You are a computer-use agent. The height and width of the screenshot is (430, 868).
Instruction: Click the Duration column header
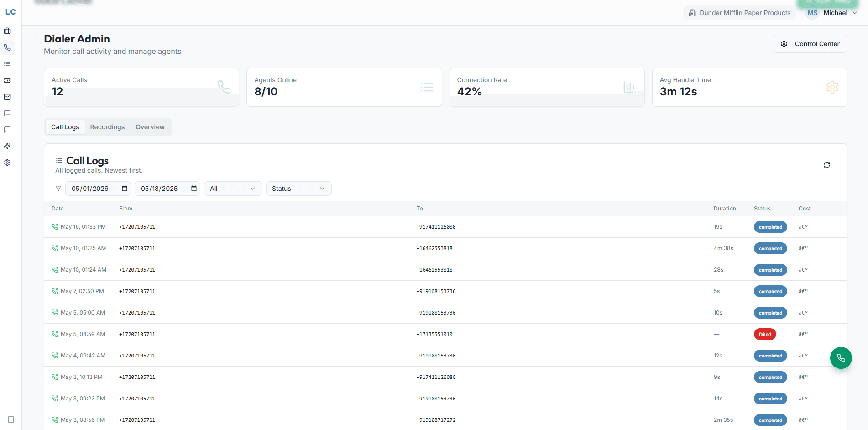725,209
